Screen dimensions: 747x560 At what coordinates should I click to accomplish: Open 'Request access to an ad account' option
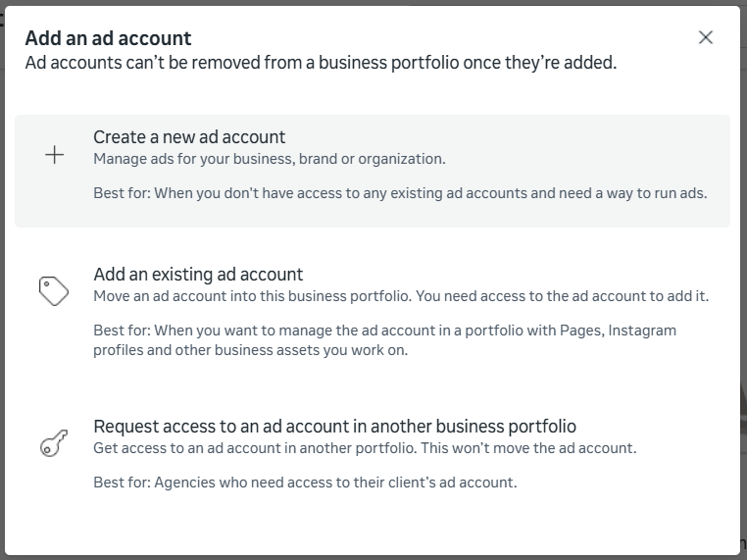click(x=334, y=427)
